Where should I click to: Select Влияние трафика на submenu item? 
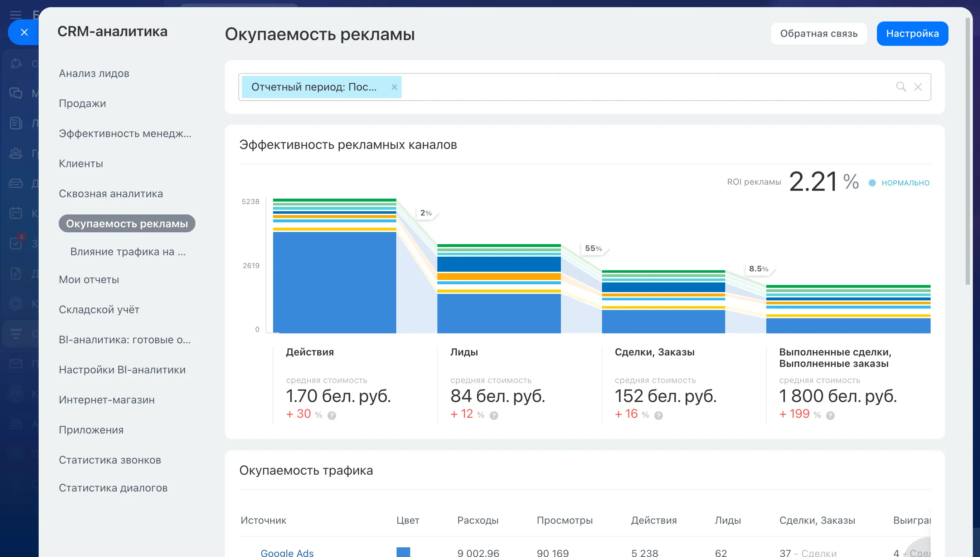tap(128, 252)
